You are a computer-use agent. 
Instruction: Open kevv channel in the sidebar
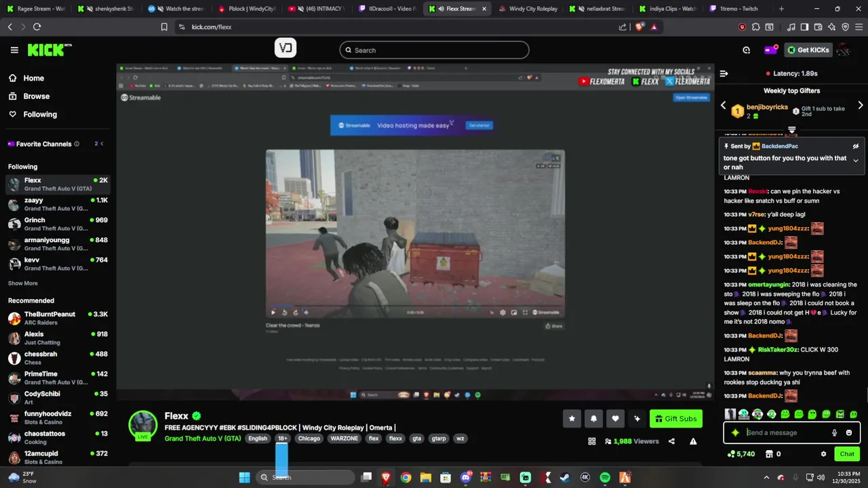pos(58,264)
